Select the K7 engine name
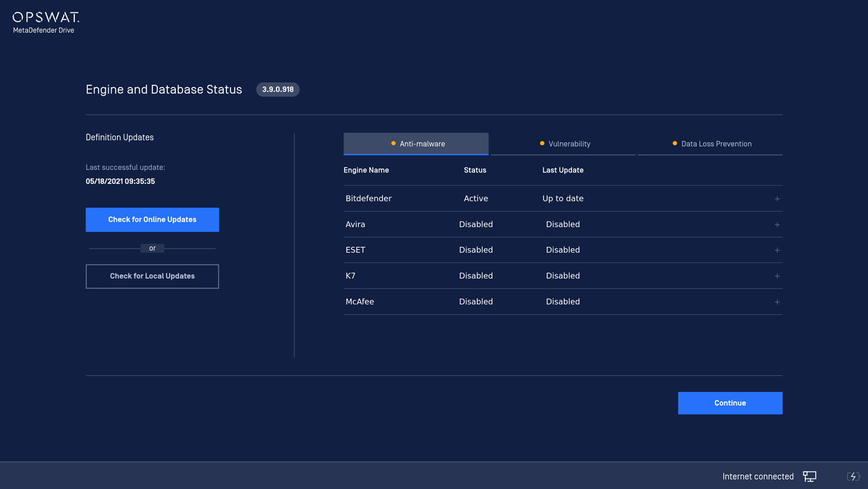Viewport: 868px width, 489px height. tap(350, 276)
